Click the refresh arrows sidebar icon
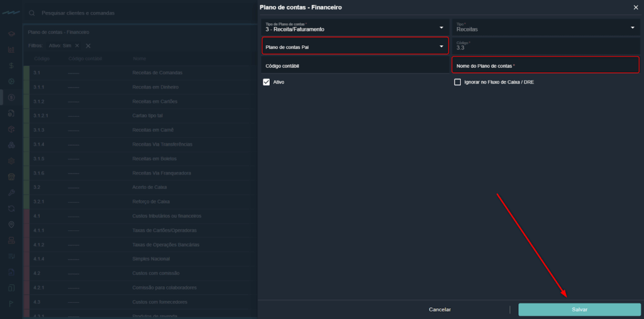The height and width of the screenshot is (319, 644). 11,208
